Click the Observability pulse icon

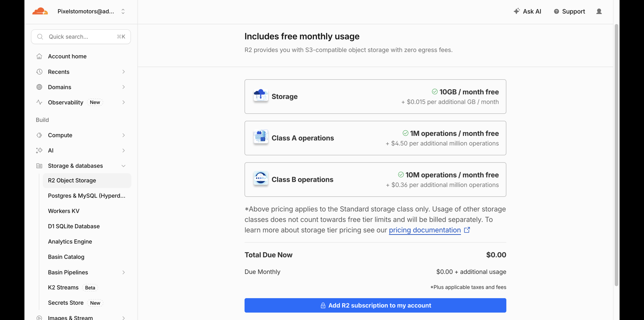pyautogui.click(x=39, y=102)
